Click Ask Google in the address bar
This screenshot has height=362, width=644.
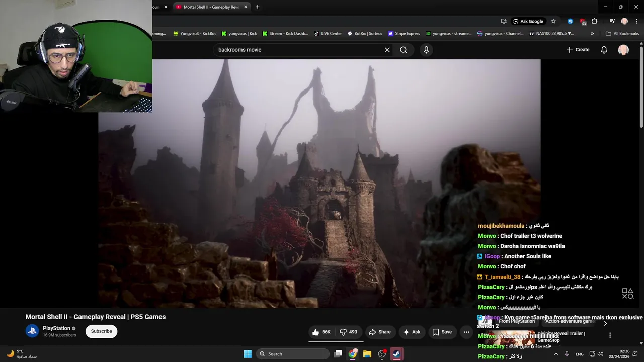point(528,21)
